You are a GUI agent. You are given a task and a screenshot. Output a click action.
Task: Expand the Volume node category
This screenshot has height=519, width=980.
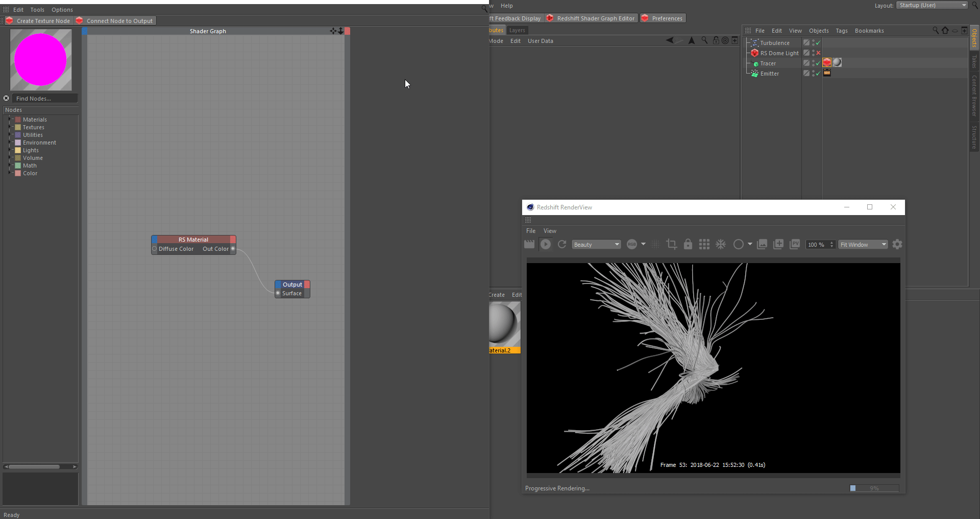pyautogui.click(x=10, y=158)
